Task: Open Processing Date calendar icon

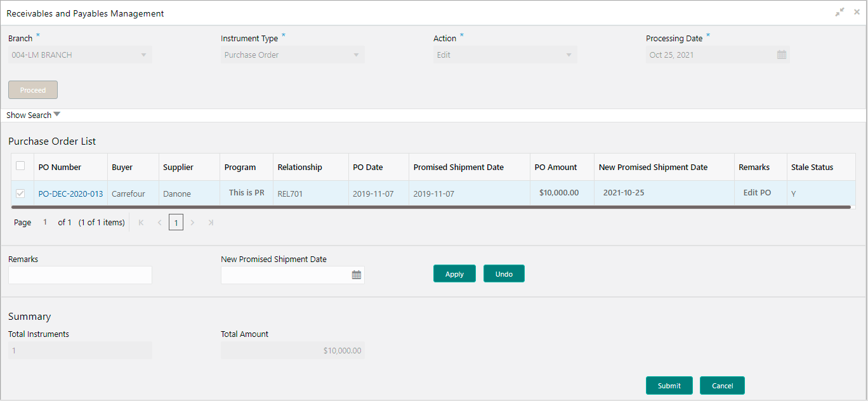Action: coord(782,55)
